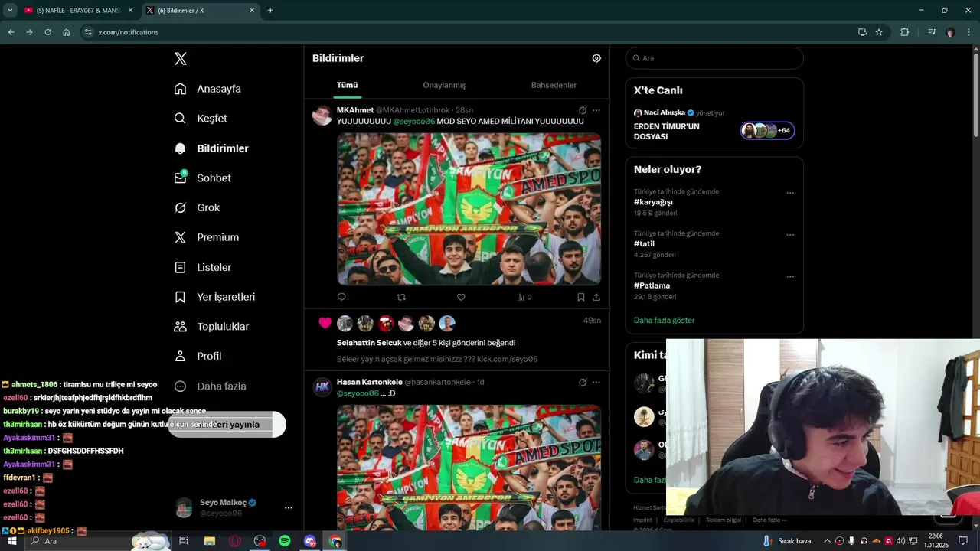Click the X logo in sidebar
The height and width of the screenshot is (551, 980).
tap(180, 59)
